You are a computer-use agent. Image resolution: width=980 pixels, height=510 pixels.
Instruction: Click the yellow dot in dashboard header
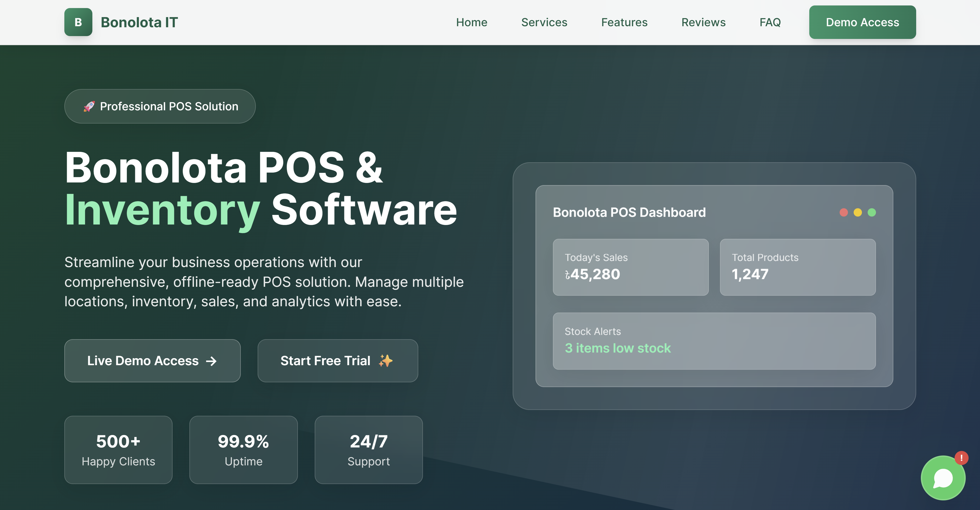[858, 212]
